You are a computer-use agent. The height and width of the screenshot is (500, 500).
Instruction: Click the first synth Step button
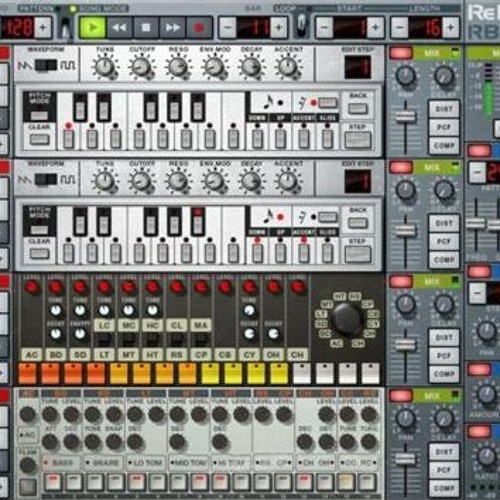[x=358, y=140]
